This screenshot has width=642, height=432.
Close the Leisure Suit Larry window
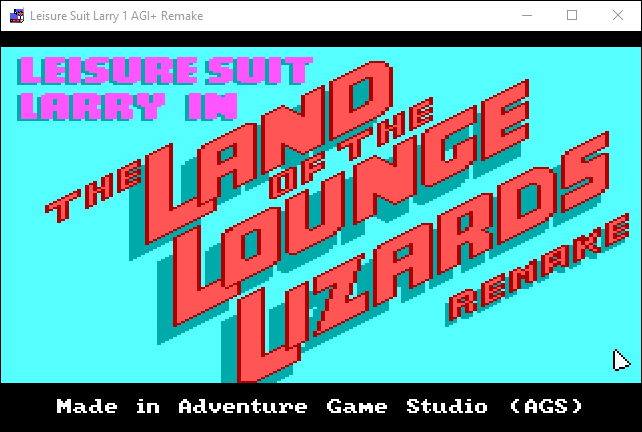point(618,16)
